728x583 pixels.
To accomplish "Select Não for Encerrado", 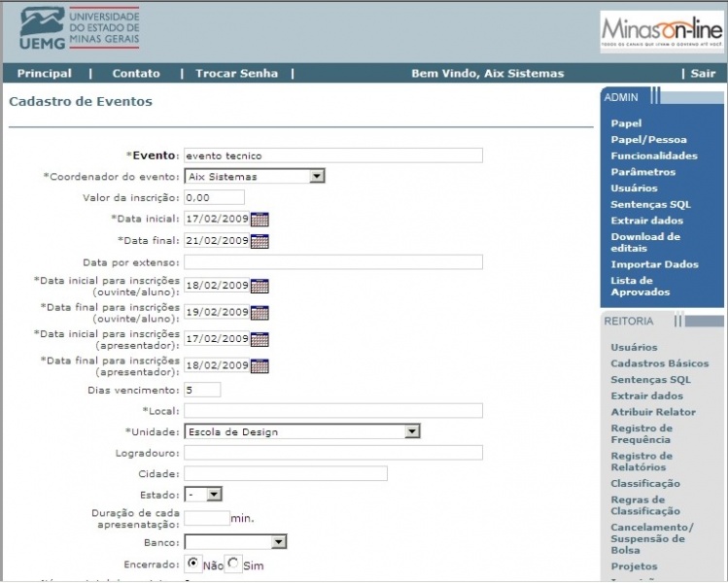I will click(x=193, y=563).
